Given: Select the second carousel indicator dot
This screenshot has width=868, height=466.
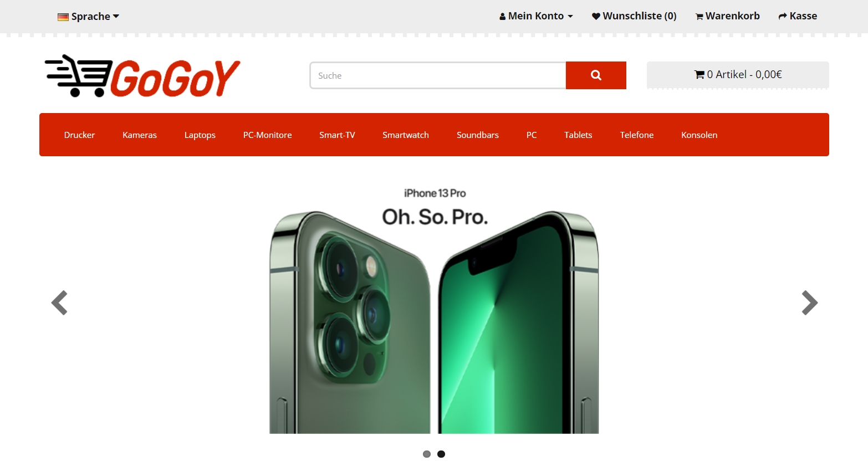Looking at the screenshot, I should [441, 454].
